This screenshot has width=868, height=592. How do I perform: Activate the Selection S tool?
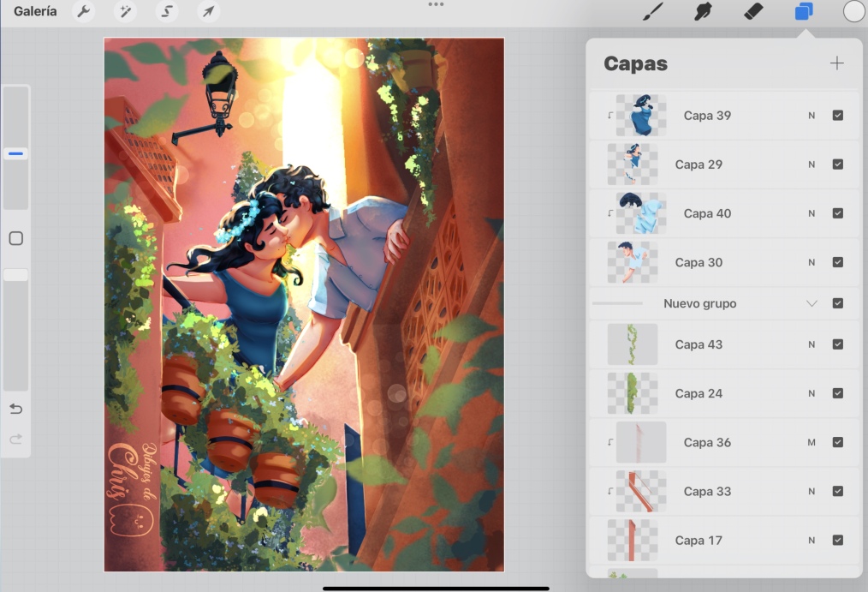pyautogui.click(x=167, y=12)
